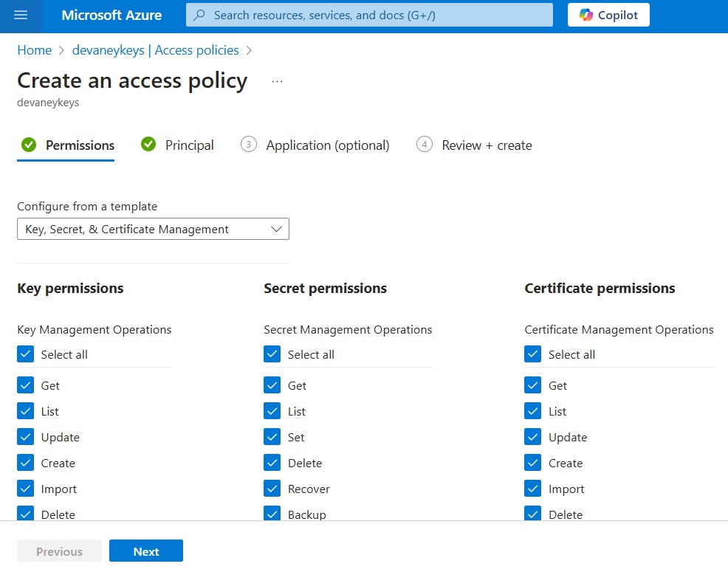Switch to the Principal tab
This screenshot has width=728, height=572.
tap(190, 145)
